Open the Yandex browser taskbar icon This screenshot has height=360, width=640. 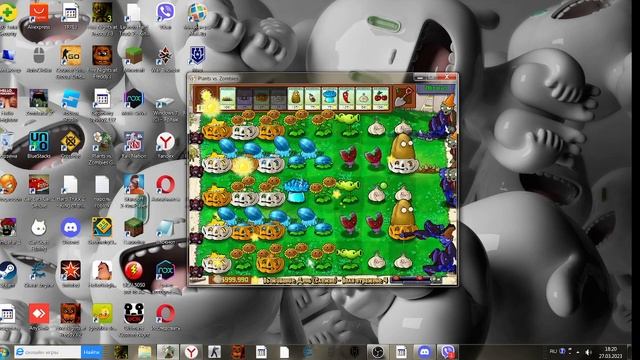[191, 352]
